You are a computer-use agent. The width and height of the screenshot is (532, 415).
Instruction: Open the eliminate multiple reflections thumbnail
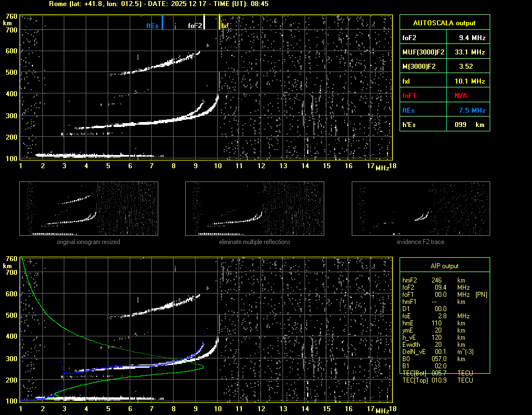tap(254, 209)
